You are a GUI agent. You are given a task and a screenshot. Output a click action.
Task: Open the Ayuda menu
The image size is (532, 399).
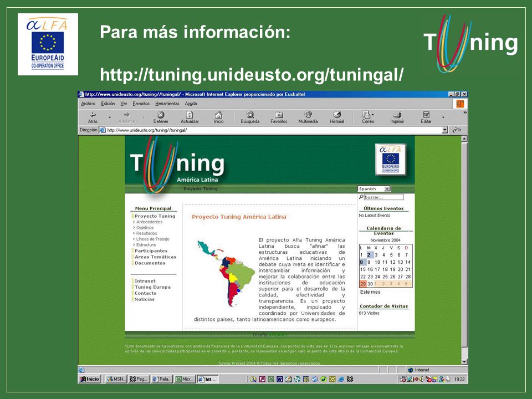point(191,104)
